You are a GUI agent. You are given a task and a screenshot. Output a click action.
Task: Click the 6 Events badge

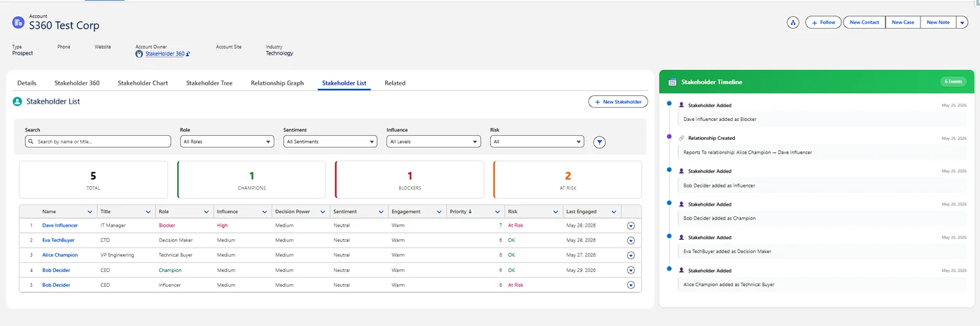953,82
